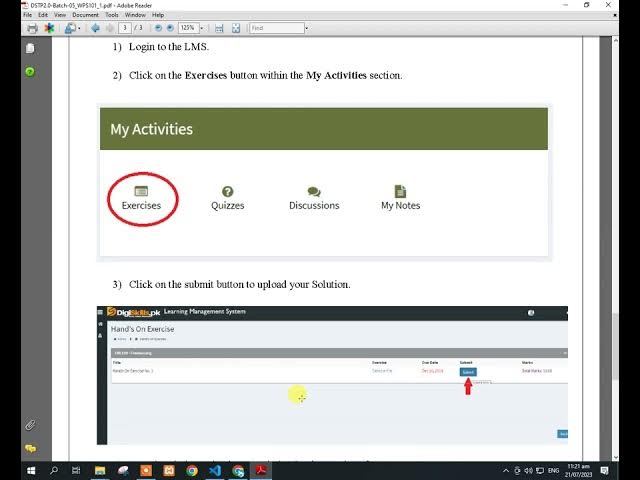Viewport: 640px width, 480px height.
Task: Open Visual Studio Code from the taskbar
Action: pyautogui.click(x=215, y=471)
